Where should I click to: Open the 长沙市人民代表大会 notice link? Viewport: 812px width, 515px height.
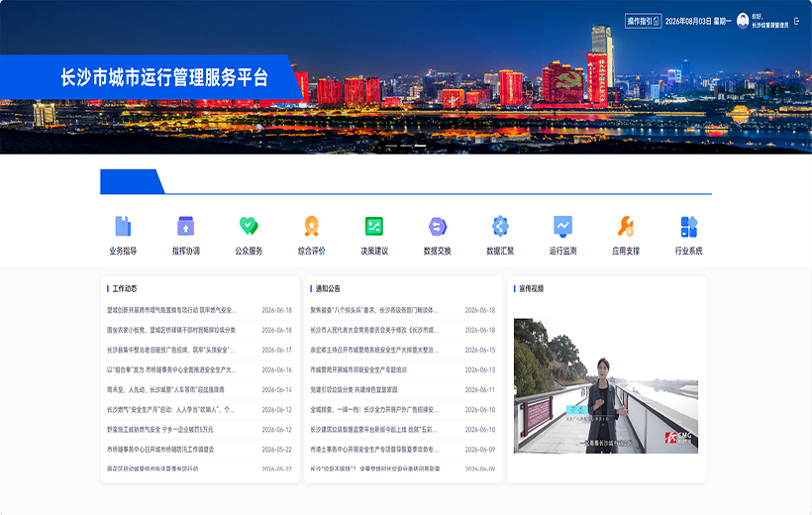pyautogui.click(x=374, y=330)
